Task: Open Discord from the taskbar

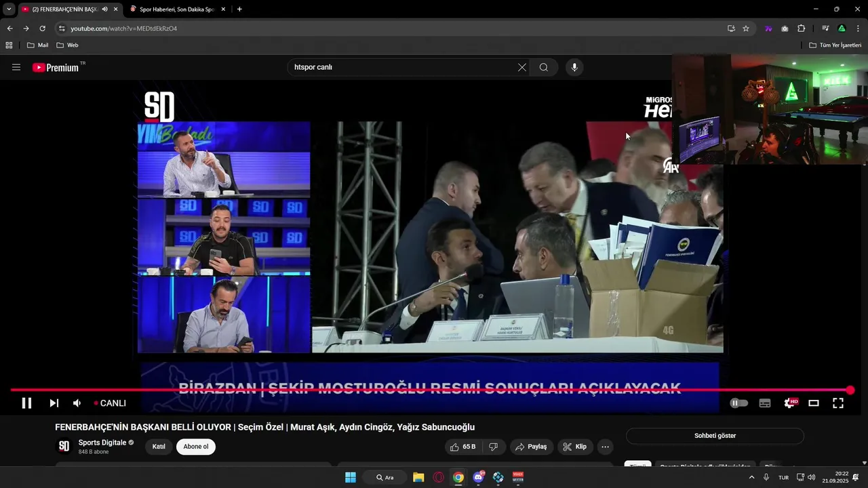Action: click(479, 478)
